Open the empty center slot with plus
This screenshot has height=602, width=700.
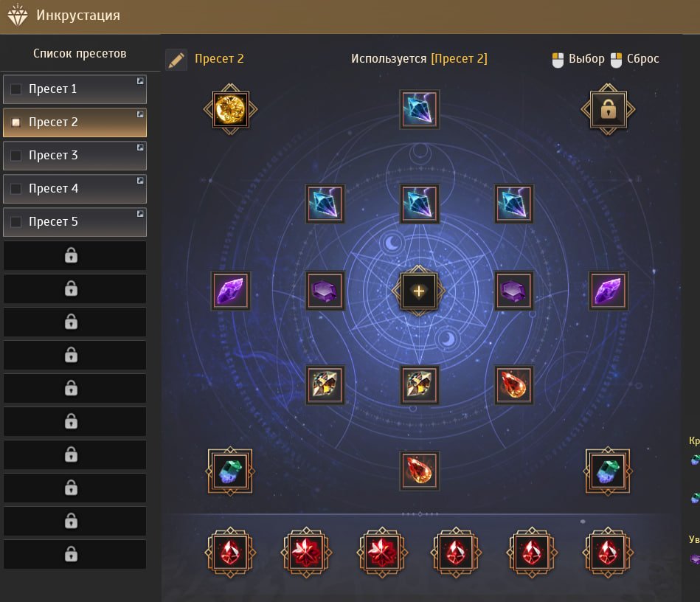pos(419,291)
